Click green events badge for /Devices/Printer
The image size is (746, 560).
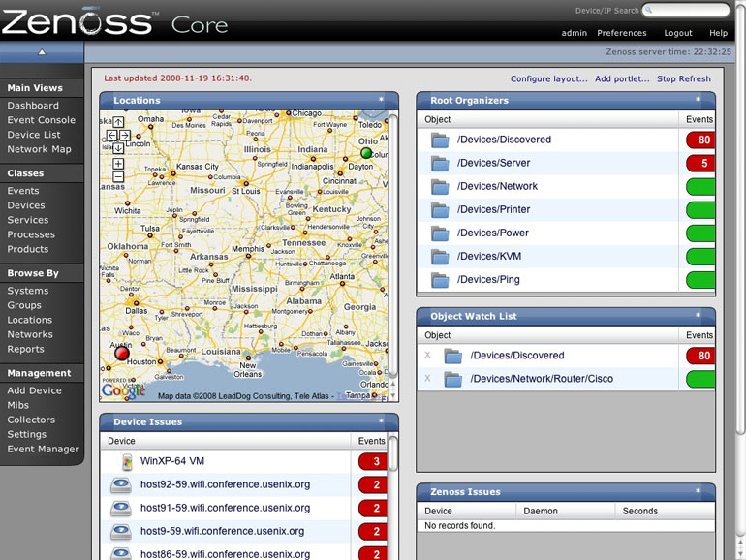[x=700, y=210]
